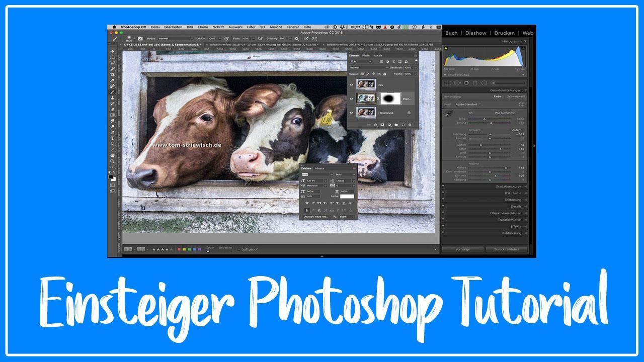Select the Clone Stamp tool
This screenshot has height=362, width=644.
coord(112,98)
